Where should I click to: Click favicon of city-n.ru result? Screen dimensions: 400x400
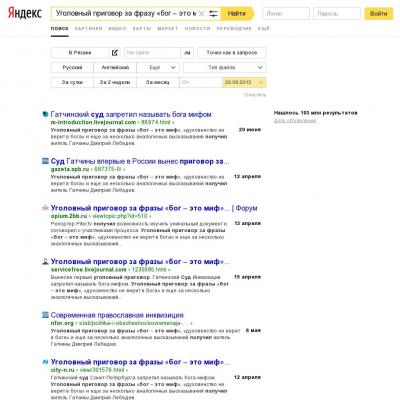[x=45, y=362]
